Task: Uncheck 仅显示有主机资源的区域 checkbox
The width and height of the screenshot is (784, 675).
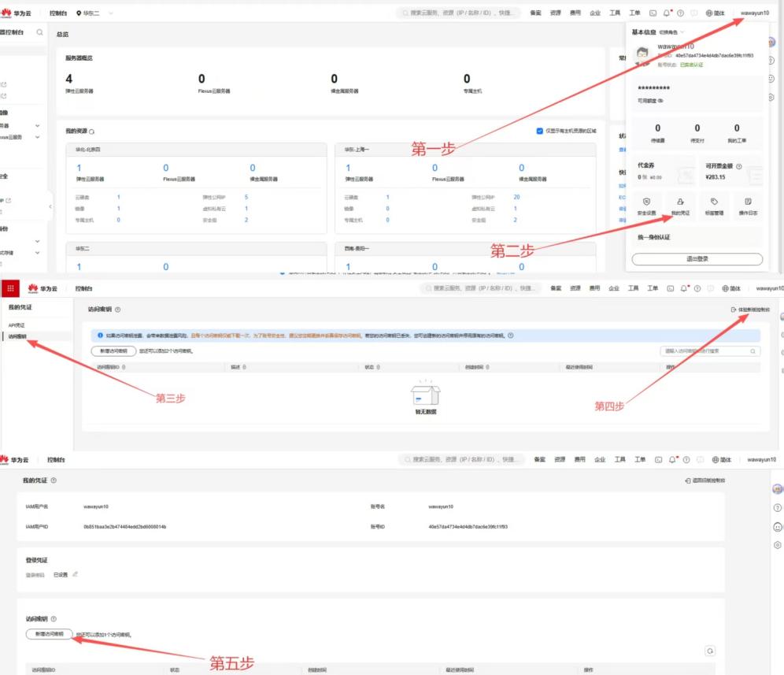Action: 539,131
